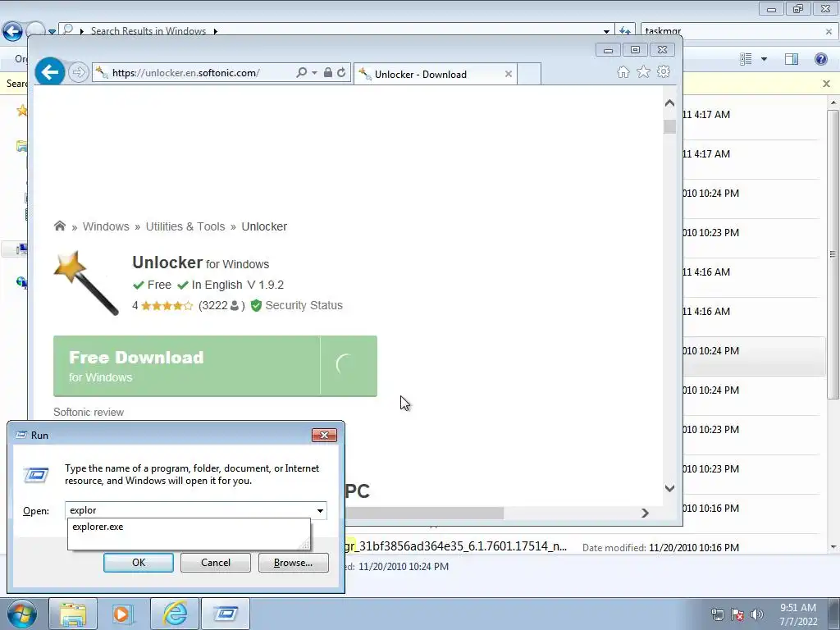Switch to Internet Explorer on taskbar
This screenshot has width=840, height=630.
pos(175,614)
